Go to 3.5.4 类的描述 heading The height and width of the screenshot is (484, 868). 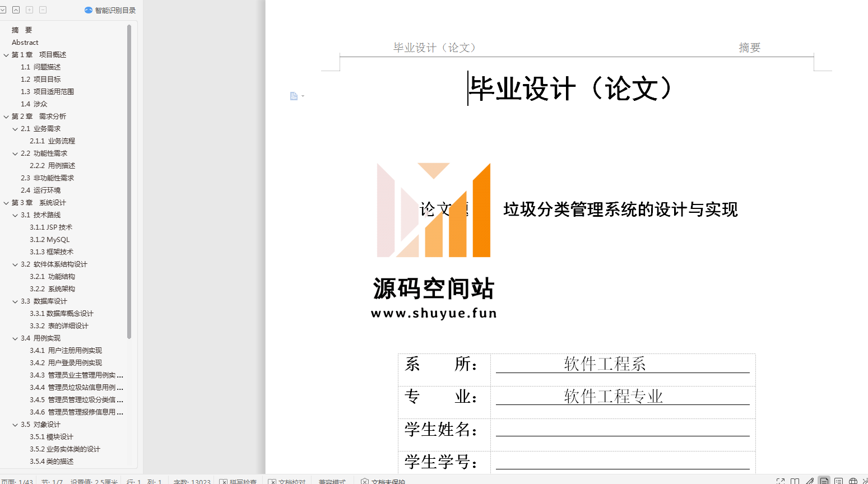coord(52,462)
